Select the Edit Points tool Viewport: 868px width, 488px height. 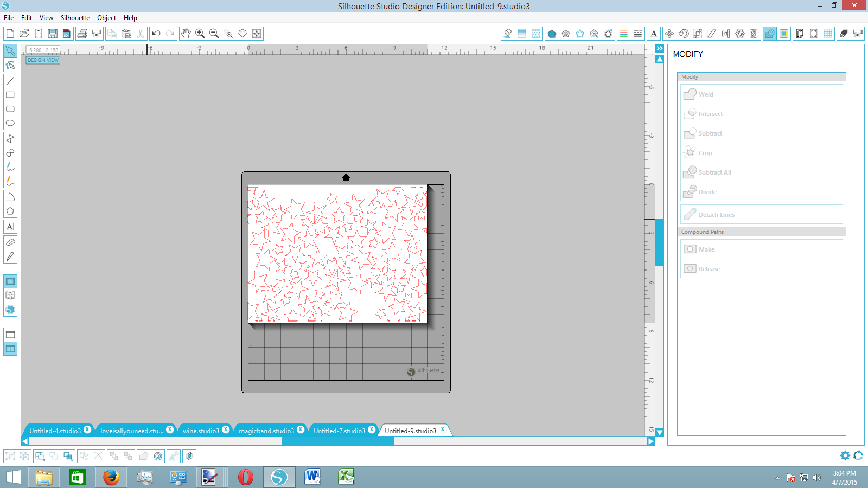(x=10, y=65)
